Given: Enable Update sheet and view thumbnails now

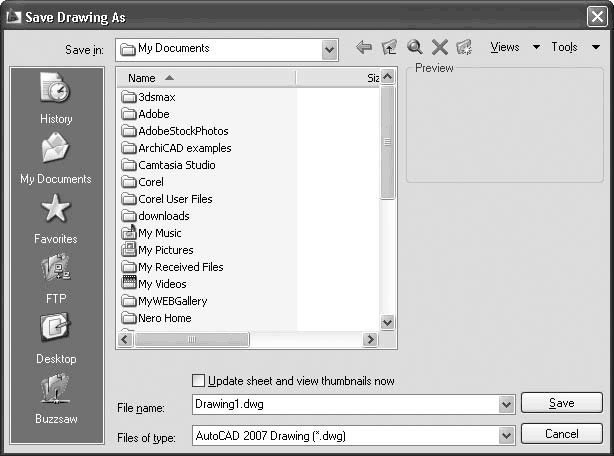Looking at the screenshot, I should pyautogui.click(x=198, y=381).
